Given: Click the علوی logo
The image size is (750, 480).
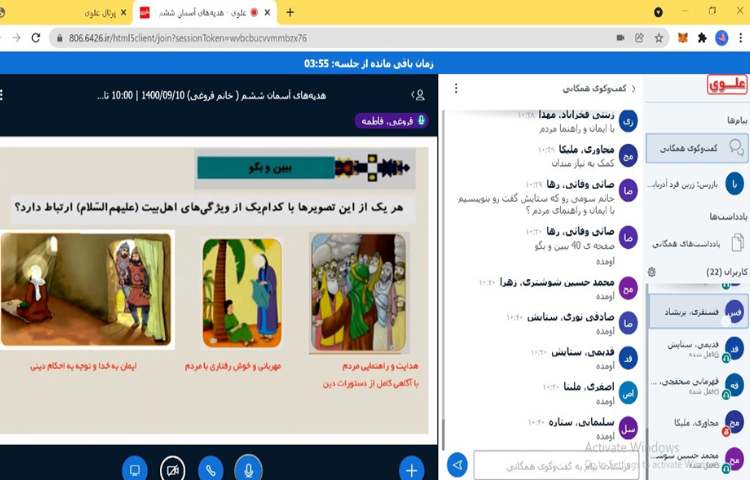Looking at the screenshot, I should coord(727,85).
